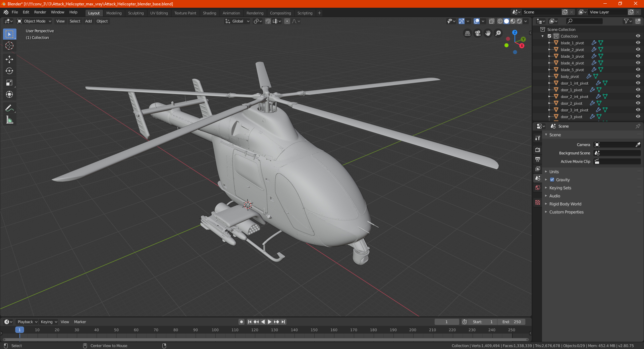Screen dimensions: 644x349
Task: Click the End frame 250 field
Action: (x=512, y=322)
